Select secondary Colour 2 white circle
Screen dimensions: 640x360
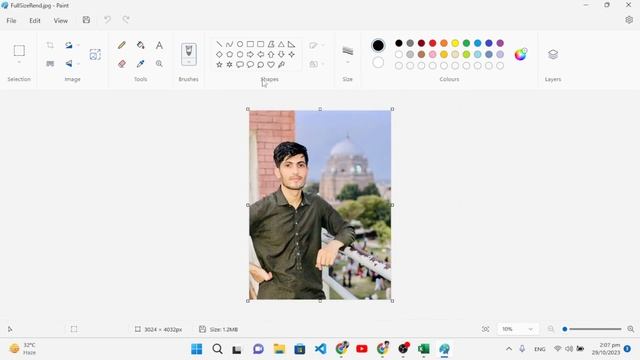tap(378, 62)
